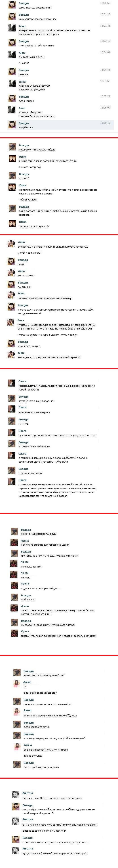The height and width of the screenshot is (868, 118).
Task: Select the highlighted message sent at 12:06:13
Action: click(x=61, y=125)
